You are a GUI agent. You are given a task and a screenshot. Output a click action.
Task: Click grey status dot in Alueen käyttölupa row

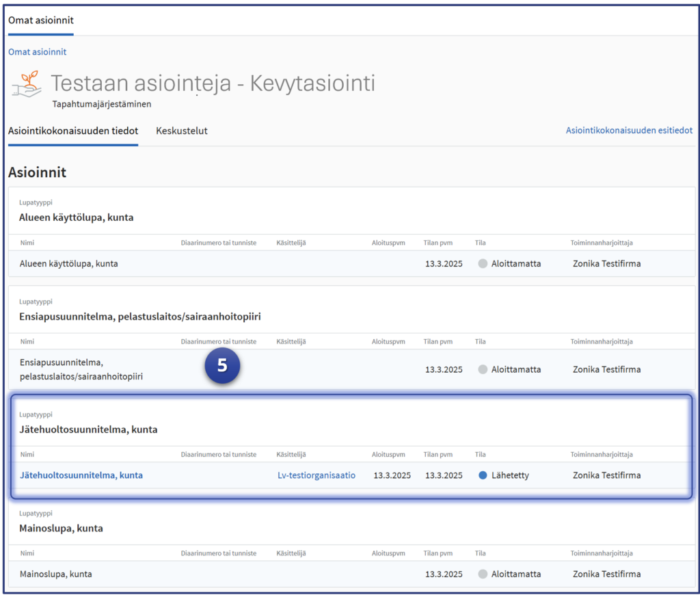tap(483, 263)
